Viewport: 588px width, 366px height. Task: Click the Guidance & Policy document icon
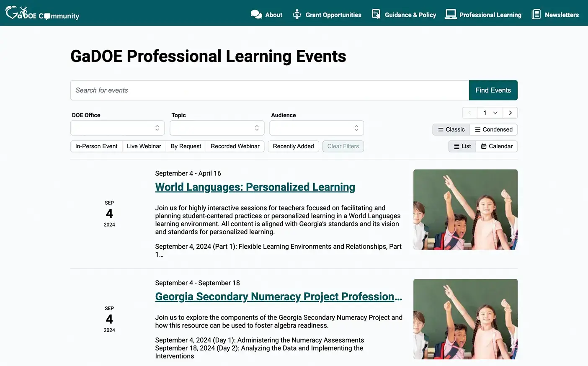(376, 14)
